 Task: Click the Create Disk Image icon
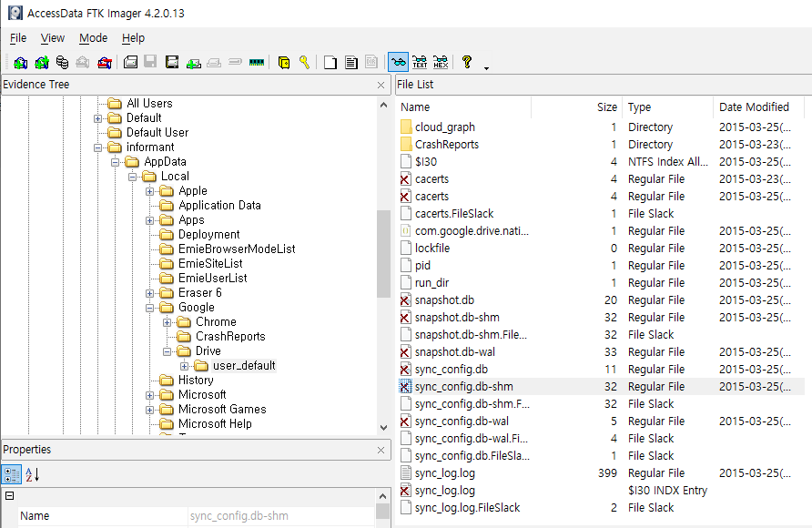pos(130,63)
